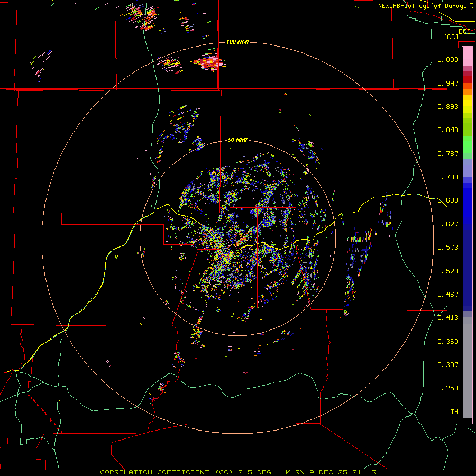This screenshot has height=476, width=476.
Task: Select the 0.840 scale label
Action: pos(448,130)
